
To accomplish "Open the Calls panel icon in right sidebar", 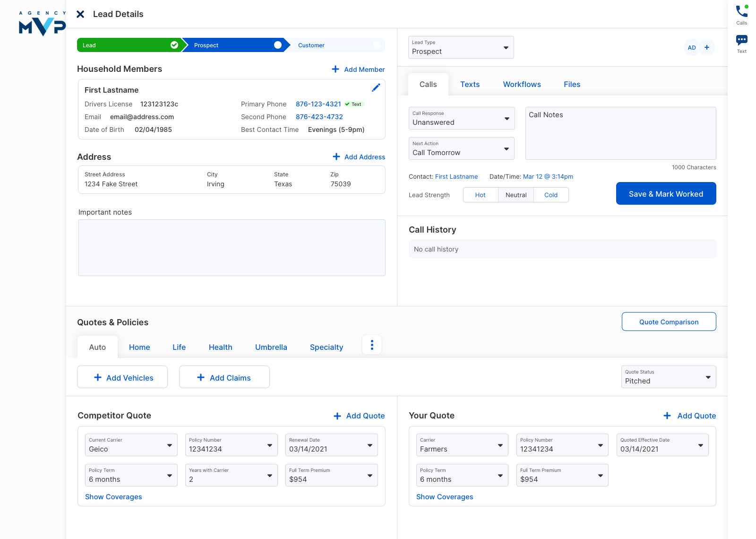I will (x=741, y=13).
